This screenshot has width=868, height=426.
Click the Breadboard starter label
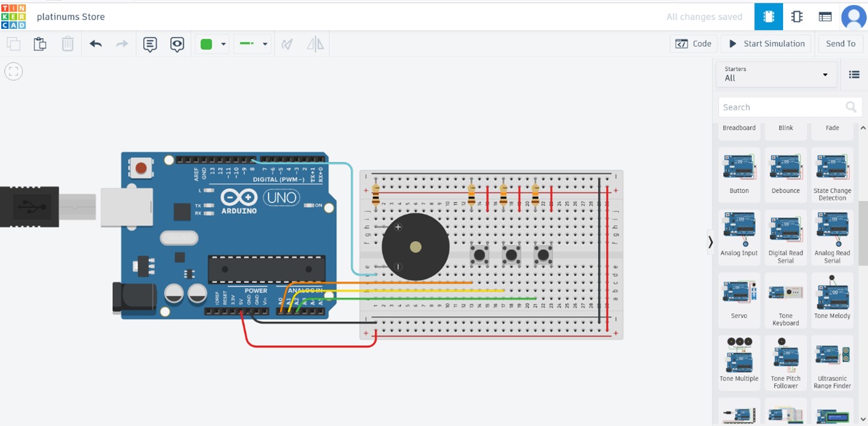click(739, 128)
